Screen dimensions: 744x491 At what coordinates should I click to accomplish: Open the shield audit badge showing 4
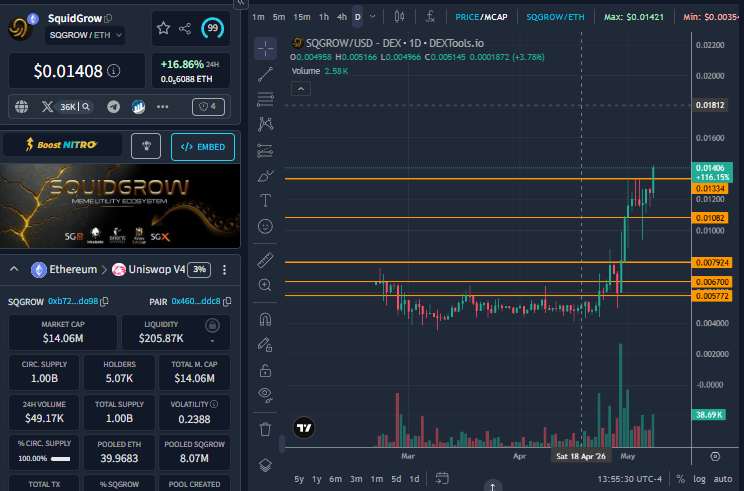[x=208, y=107]
